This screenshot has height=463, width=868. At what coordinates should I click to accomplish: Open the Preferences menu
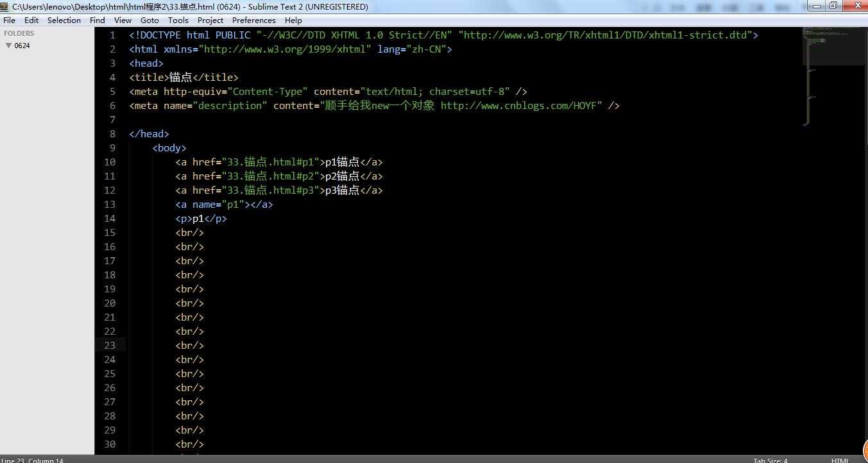click(x=254, y=20)
